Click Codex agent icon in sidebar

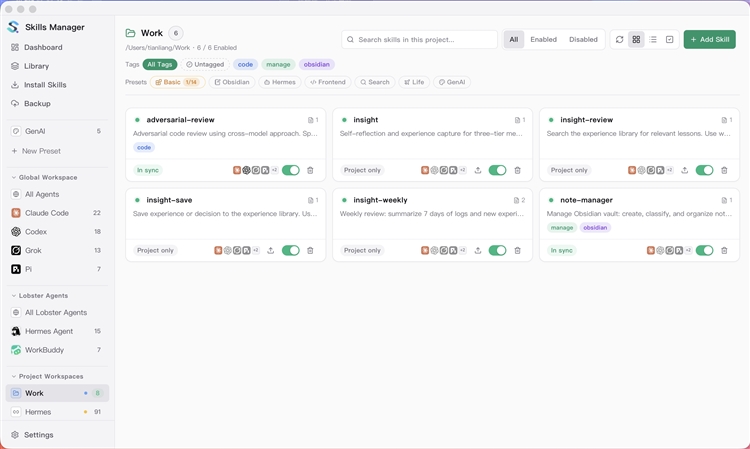tap(16, 232)
